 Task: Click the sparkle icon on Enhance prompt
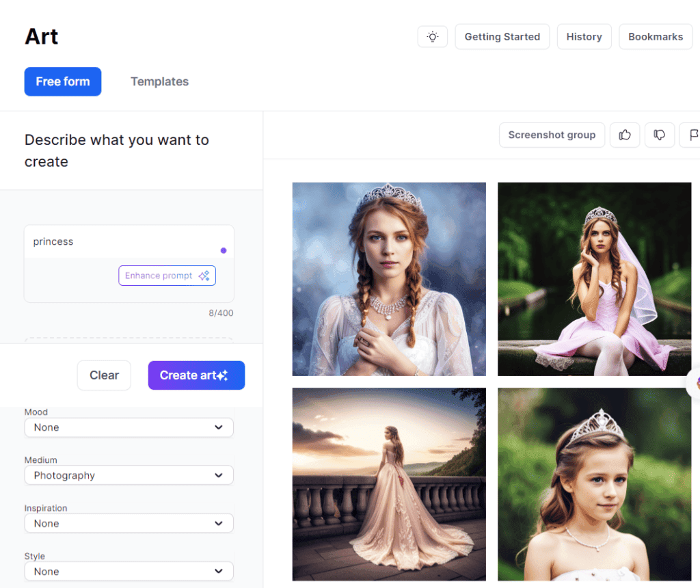(204, 276)
